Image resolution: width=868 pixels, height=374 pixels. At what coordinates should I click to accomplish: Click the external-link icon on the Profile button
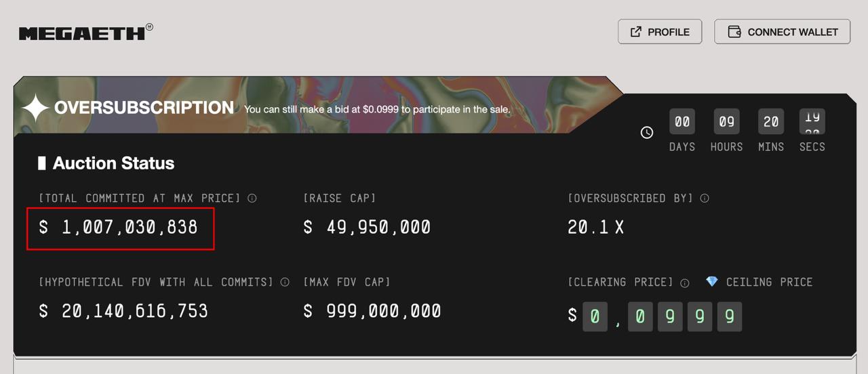(636, 32)
